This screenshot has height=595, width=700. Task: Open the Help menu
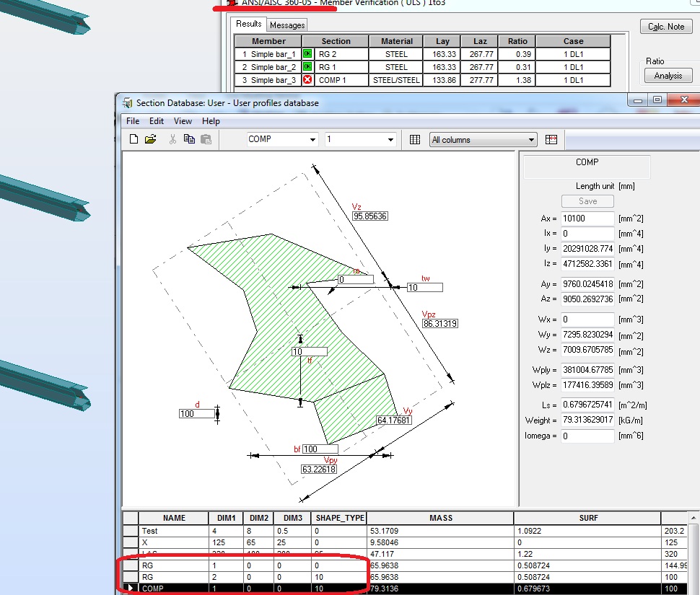pos(211,120)
